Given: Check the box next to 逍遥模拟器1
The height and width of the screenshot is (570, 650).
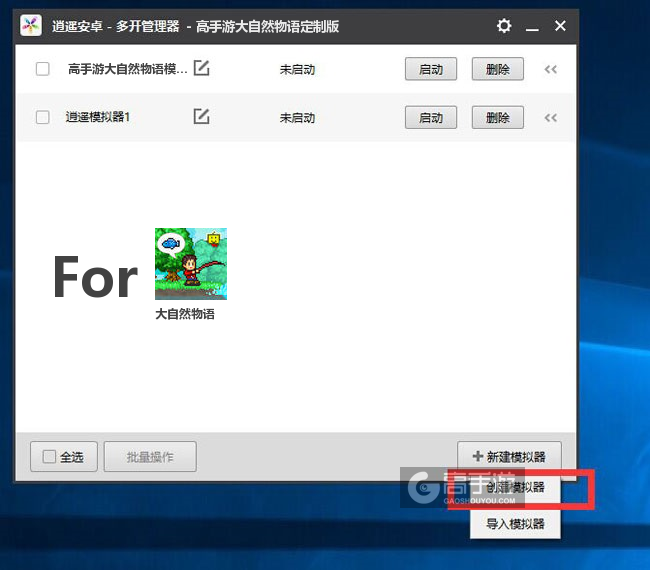Looking at the screenshot, I should pos(42,117).
